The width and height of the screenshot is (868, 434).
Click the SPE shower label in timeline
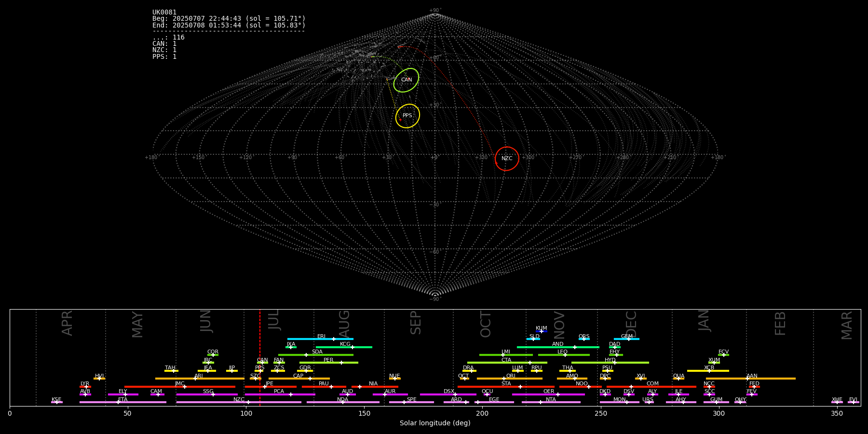click(x=411, y=400)
